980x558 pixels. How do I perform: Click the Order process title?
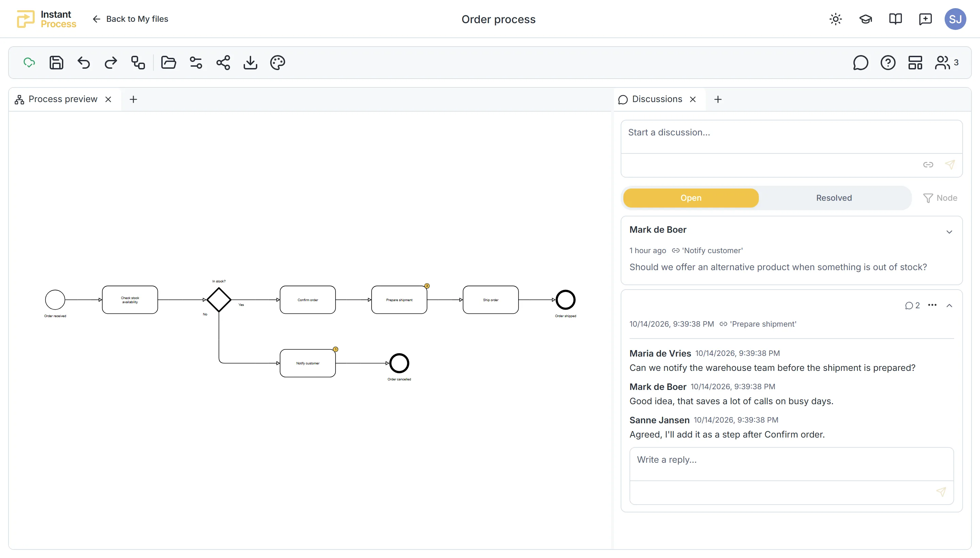[x=498, y=19]
